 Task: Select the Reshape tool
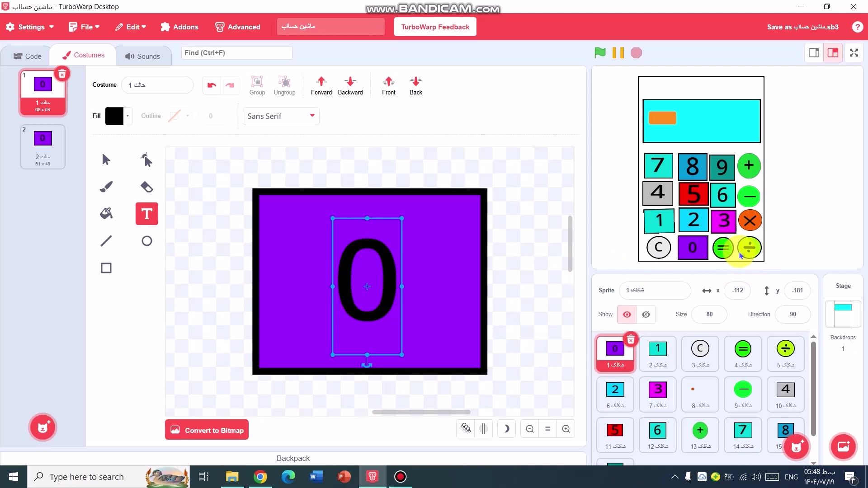(146, 160)
